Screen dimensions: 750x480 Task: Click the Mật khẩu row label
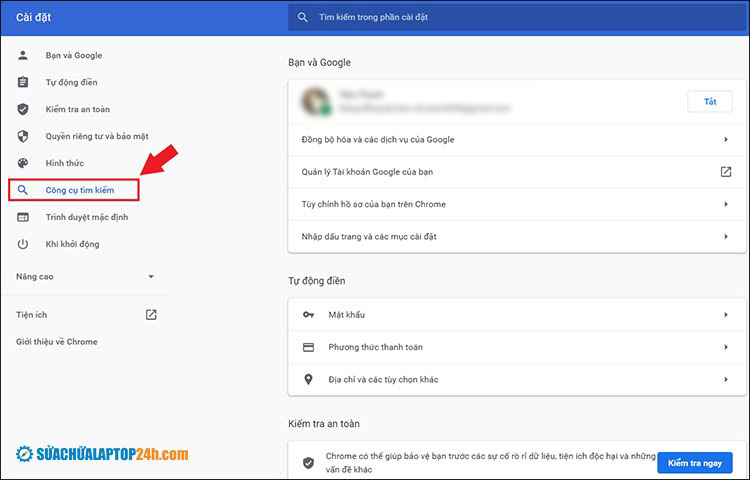click(346, 315)
